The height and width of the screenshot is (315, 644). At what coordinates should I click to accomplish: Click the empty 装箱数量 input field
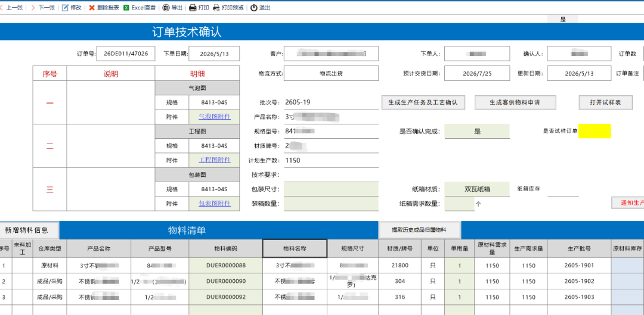click(x=331, y=204)
